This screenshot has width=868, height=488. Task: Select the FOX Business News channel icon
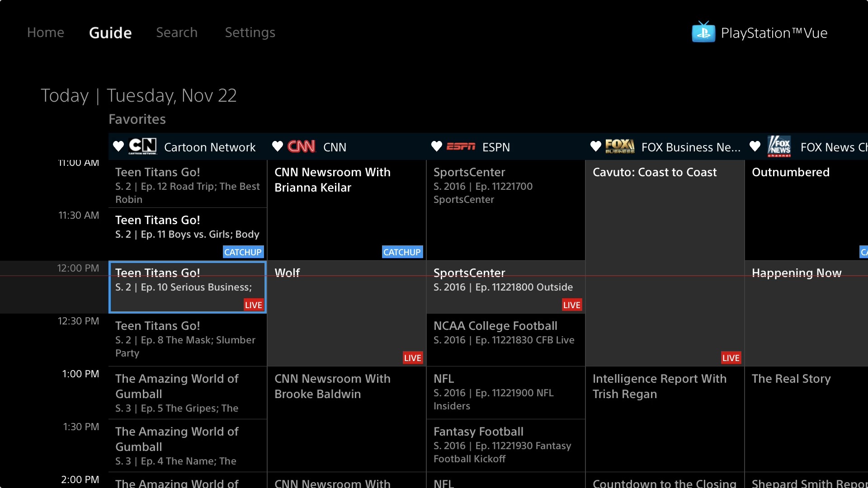[620, 146]
